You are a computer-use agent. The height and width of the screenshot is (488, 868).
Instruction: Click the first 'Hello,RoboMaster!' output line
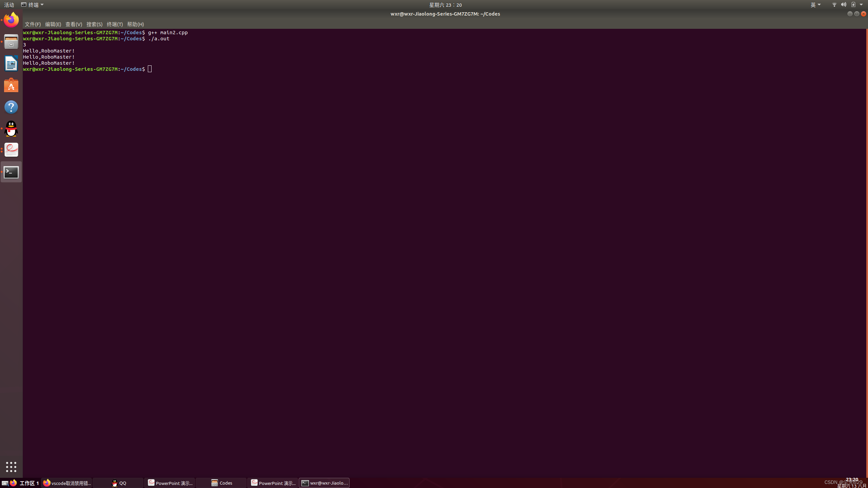pyautogui.click(x=49, y=51)
